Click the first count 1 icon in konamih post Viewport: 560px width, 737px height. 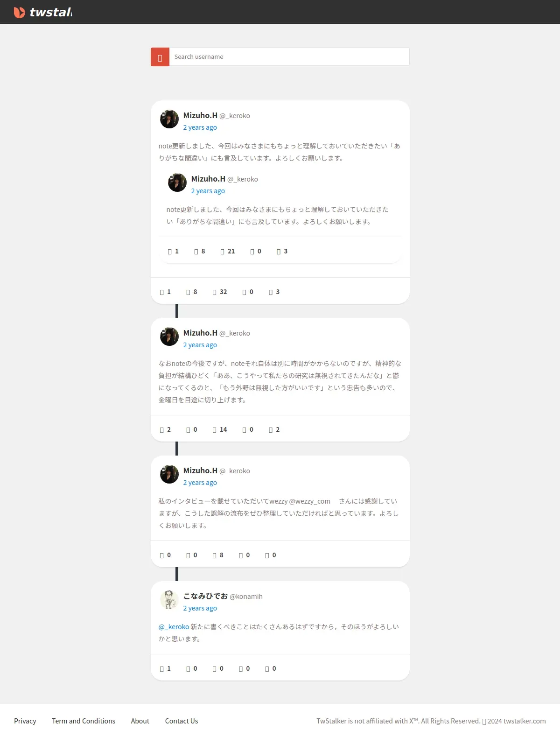[x=162, y=669]
